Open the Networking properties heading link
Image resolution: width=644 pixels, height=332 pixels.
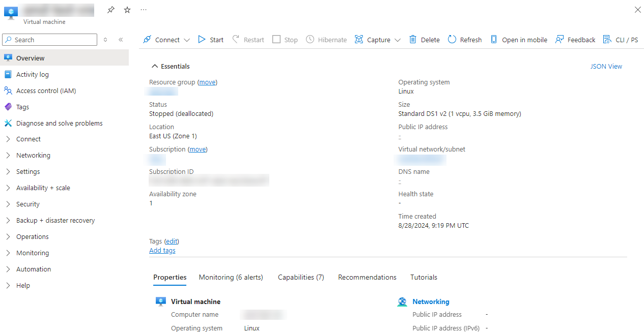click(x=431, y=301)
